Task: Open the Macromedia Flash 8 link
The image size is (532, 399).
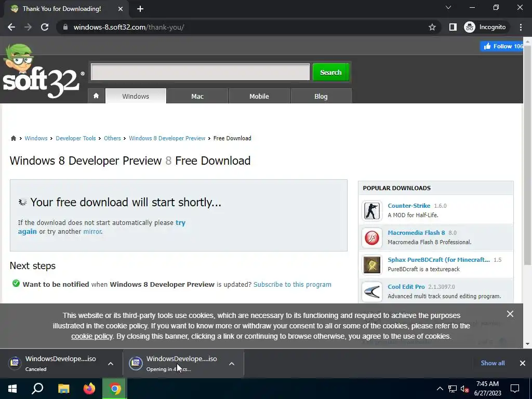Action: coord(416,233)
